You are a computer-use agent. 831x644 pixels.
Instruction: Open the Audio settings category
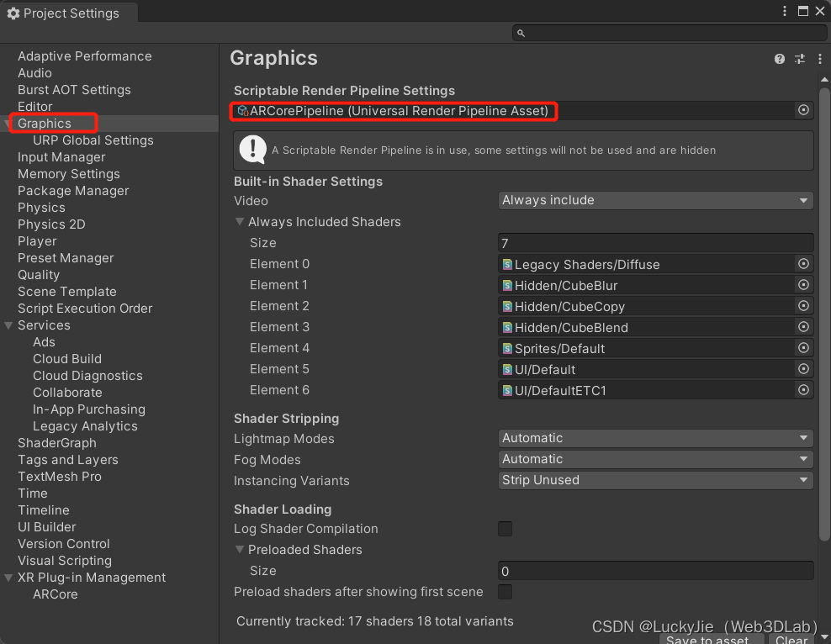point(35,73)
